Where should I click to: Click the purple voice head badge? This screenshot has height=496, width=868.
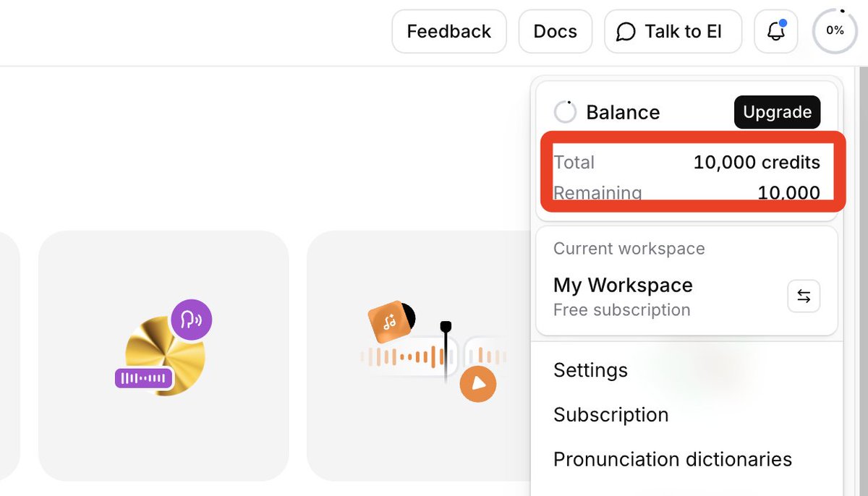click(191, 319)
